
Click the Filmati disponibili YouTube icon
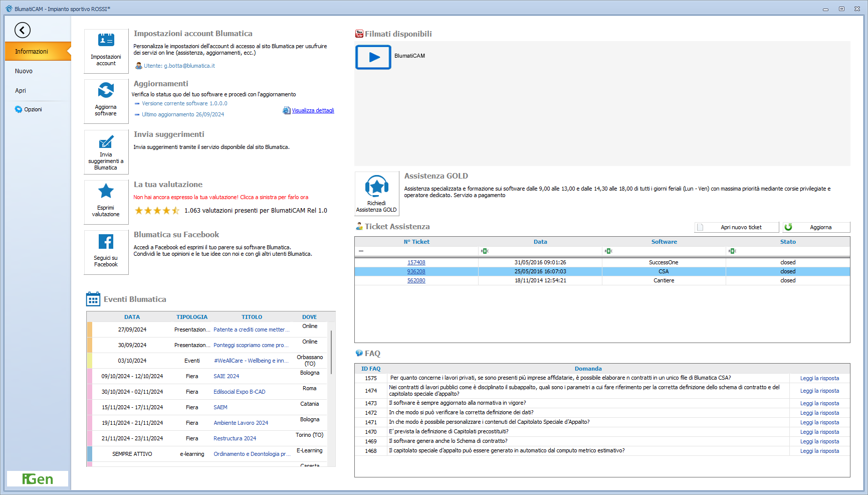point(359,34)
